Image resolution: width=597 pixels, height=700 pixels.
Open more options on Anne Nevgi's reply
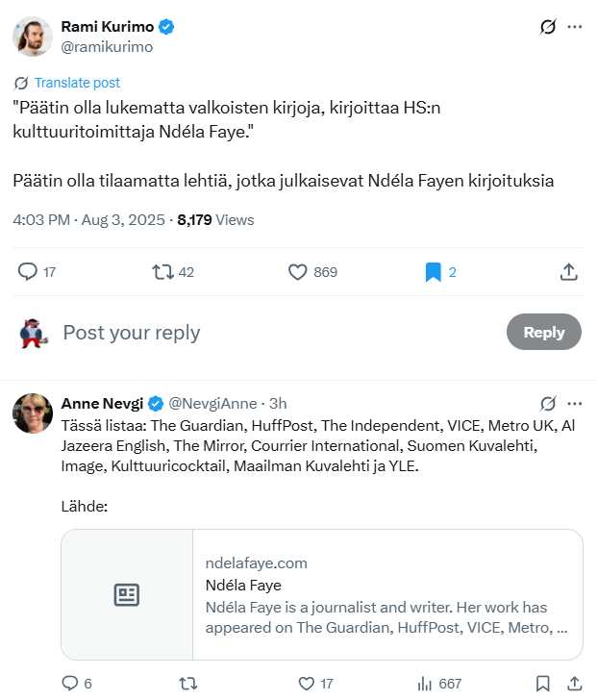click(x=575, y=403)
